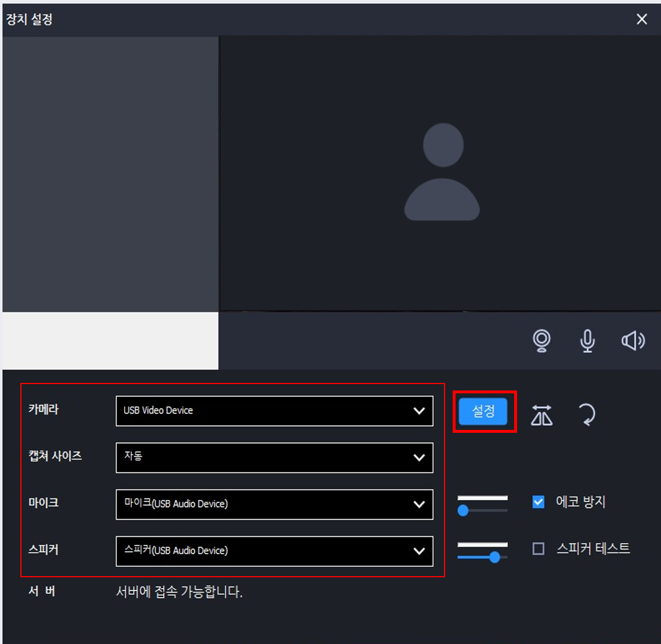This screenshot has width=661, height=644.
Task: Mute the microphone icon
Action: pos(587,341)
